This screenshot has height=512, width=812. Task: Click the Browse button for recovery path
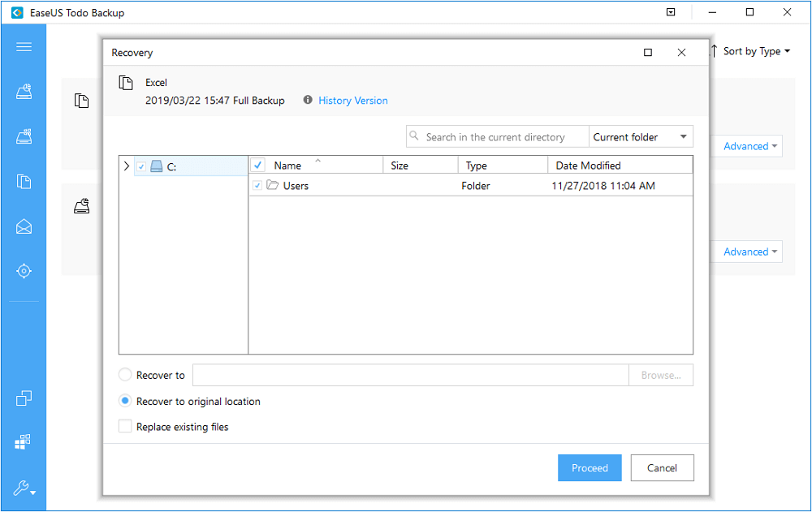(660, 375)
